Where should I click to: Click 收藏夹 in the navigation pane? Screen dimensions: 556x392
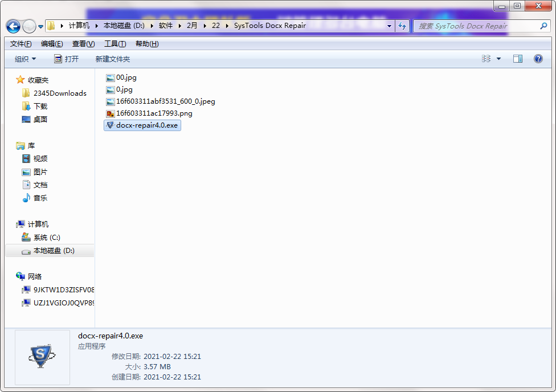[38, 80]
